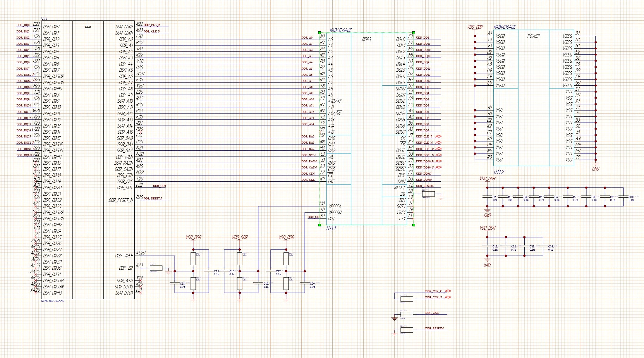The height and width of the screenshot is (358, 644).
Task: Select the K4B4G1646E label above the POWER block
Action: [505, 27]
